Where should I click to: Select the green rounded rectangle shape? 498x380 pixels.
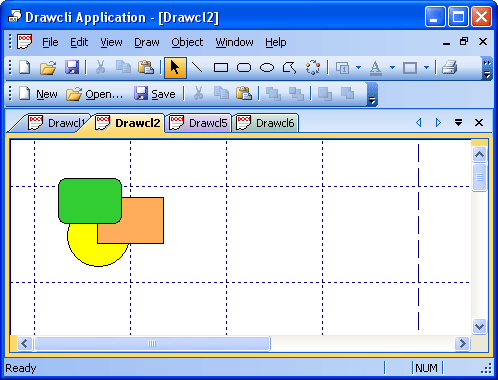click(x=90, y=201)
